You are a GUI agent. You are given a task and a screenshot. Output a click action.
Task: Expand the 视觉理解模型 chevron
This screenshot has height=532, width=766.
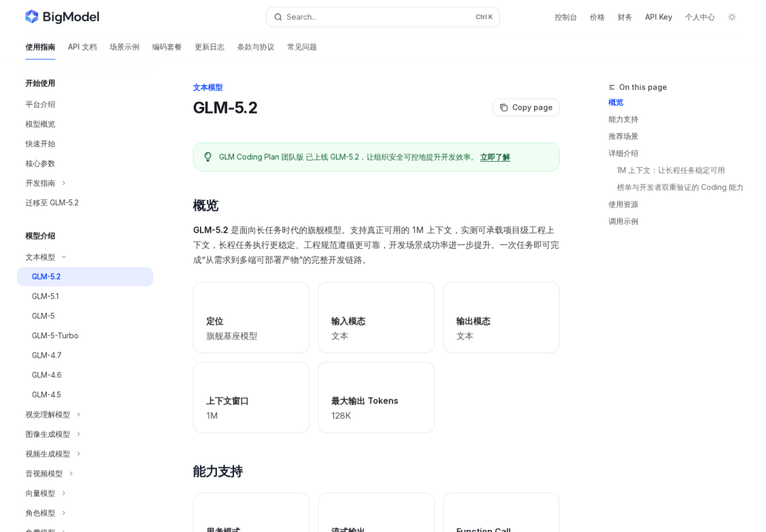point(79,414)
